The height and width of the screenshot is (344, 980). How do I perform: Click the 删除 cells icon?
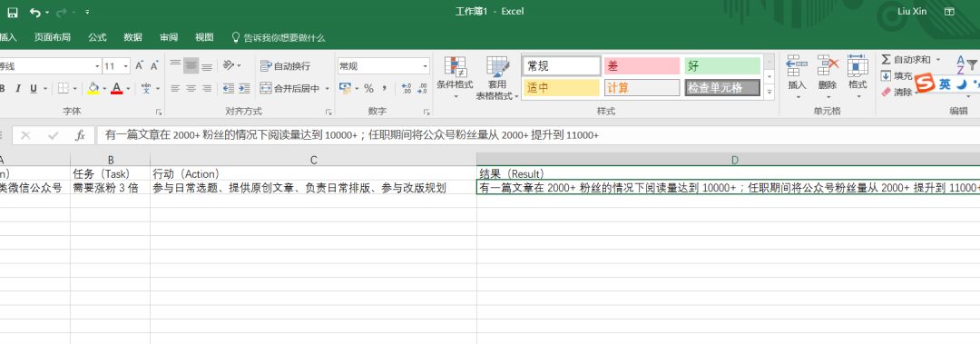click(828, 65)
